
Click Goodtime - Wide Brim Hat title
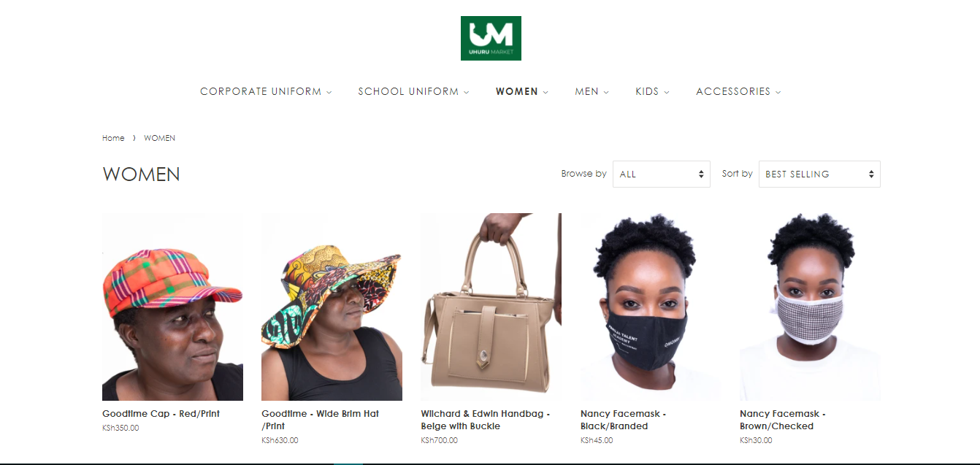click(320, 420)
